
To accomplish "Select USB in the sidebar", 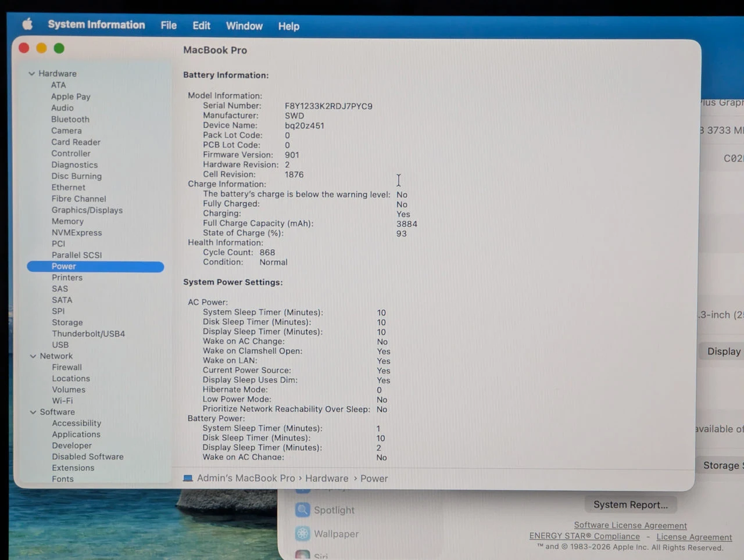I will (x=60, y=344).
